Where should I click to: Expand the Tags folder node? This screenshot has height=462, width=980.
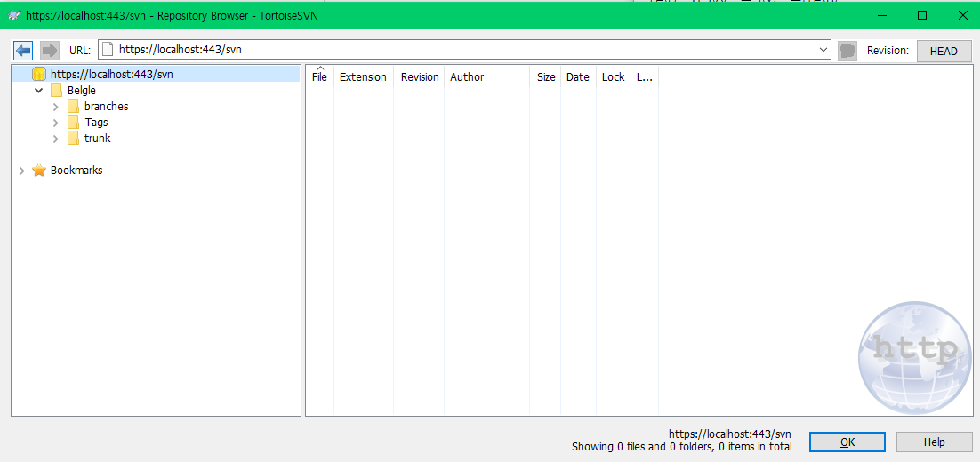click(56, 123)
